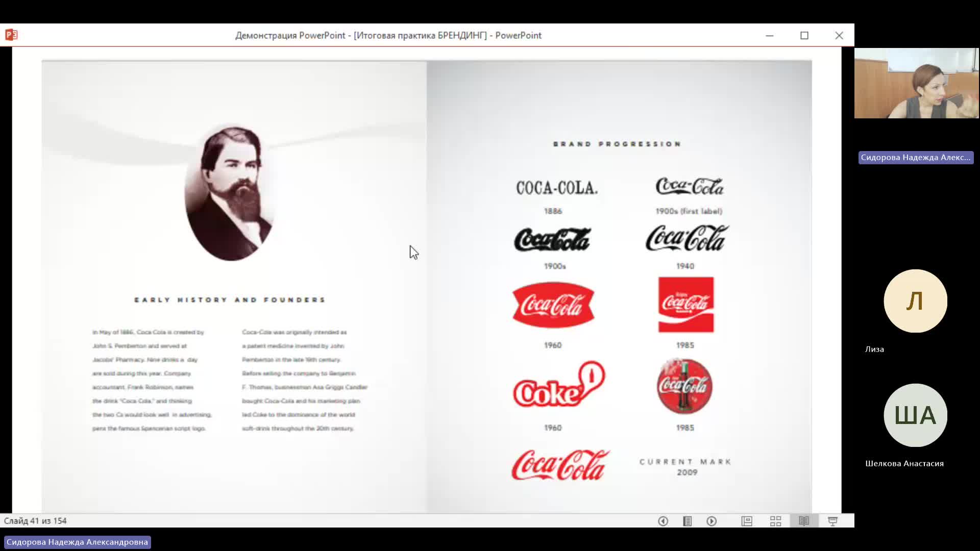Click the '1900s (first label)' caption
Screen dimensions: 980x551
coord(689,211)
